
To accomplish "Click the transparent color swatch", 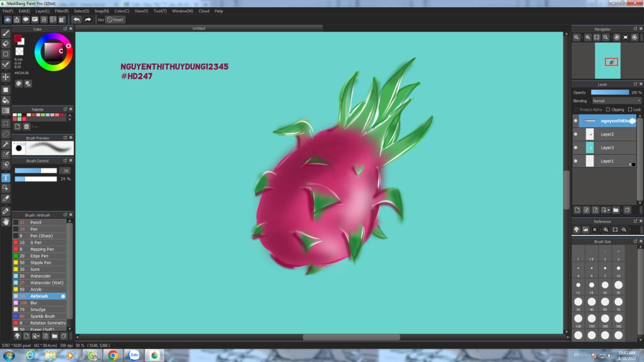I will pos(19,52).
